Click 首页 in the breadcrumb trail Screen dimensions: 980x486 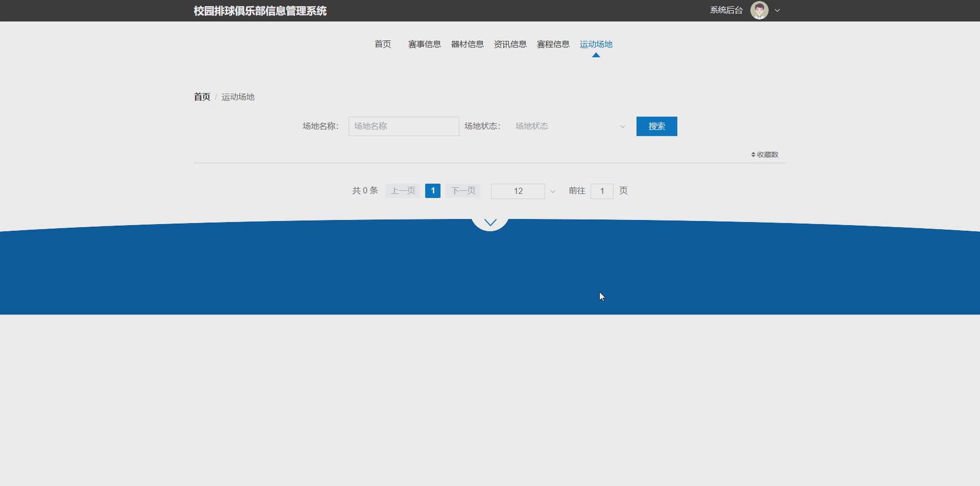(201, 96)
